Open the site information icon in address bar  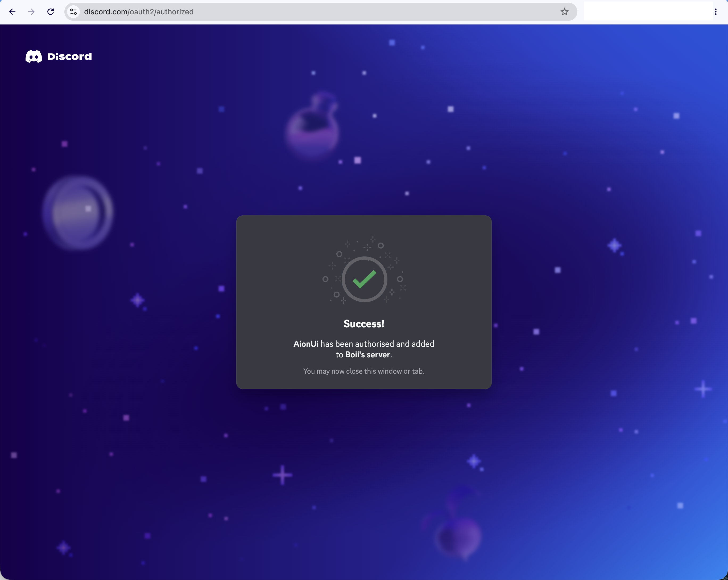coord(73,12)
